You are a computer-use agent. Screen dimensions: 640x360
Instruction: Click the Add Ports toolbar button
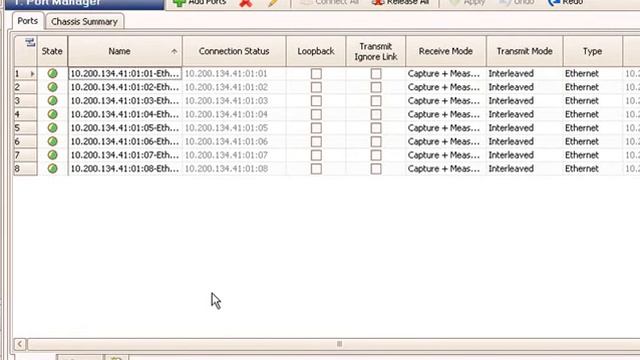pyautogui.click(x=199, y=2)
